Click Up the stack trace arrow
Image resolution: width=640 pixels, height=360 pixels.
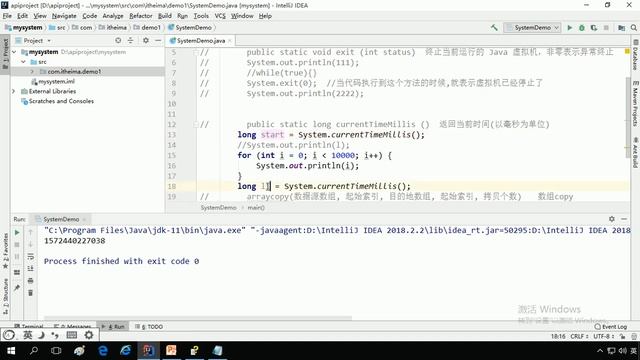coord(31,232)
